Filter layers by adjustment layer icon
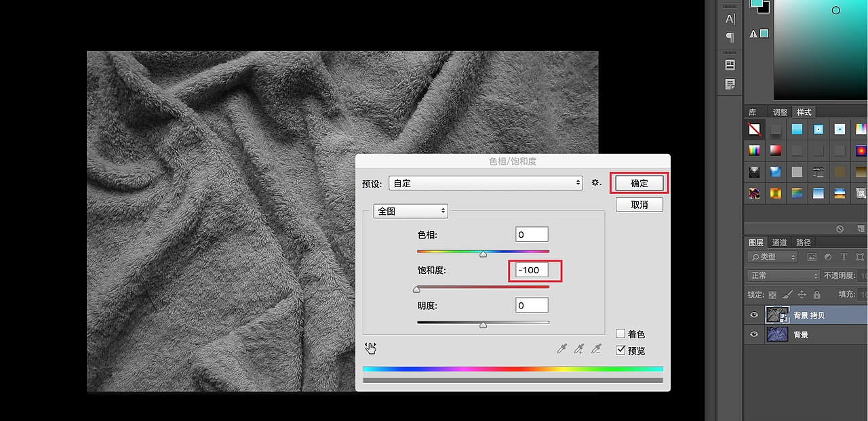This screenshot has width=868, height=421. tap(827, 257)
